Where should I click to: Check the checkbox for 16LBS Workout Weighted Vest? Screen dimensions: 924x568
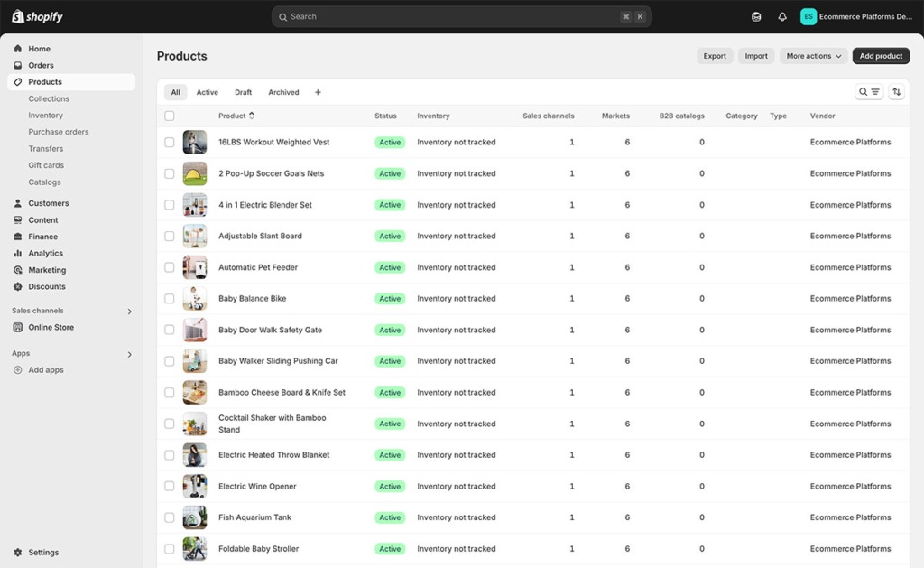169,142
